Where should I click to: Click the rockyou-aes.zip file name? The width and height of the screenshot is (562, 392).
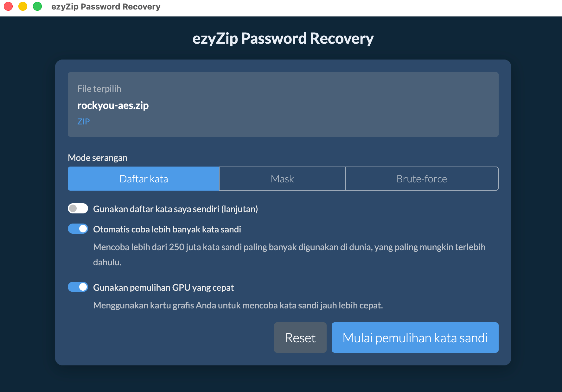point(113,105)
